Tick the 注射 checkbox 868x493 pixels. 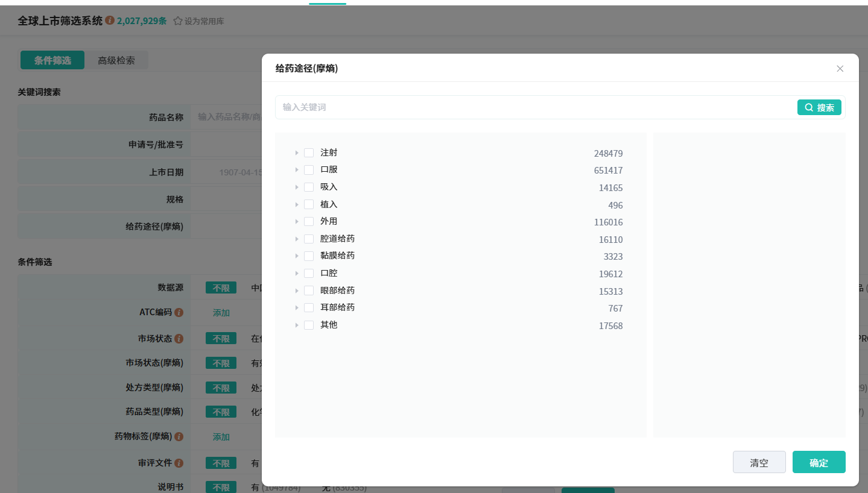point(309,153)
